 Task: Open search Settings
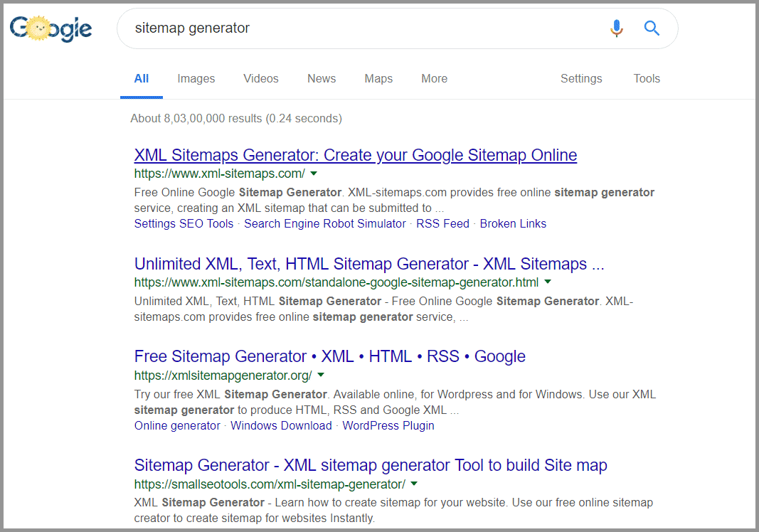[x=581, y=78]
